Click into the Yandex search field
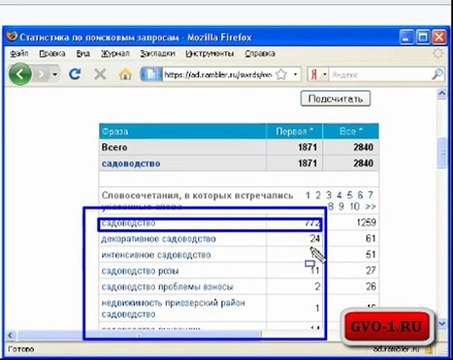The height and width of the screenshot is (360, 453). click(x=379, y=75)
